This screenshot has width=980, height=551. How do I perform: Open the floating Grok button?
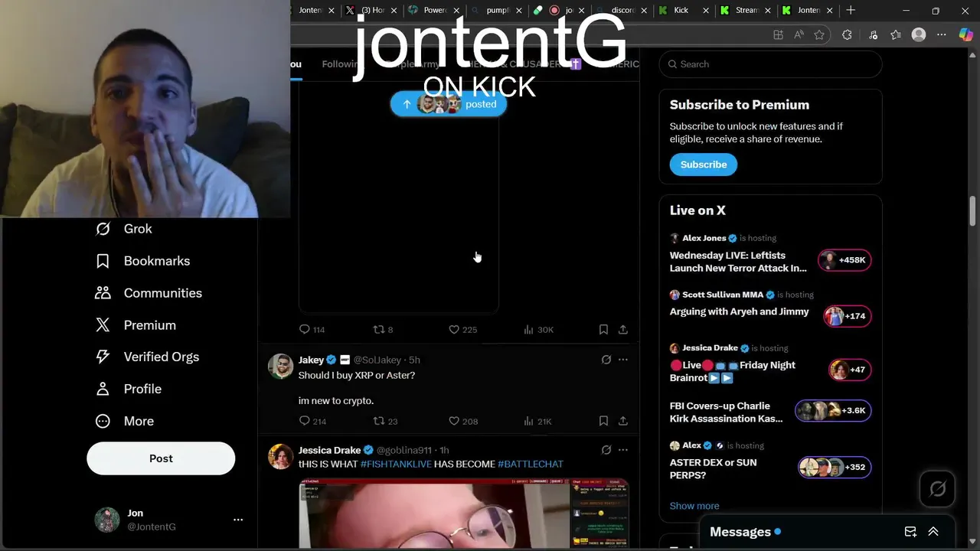938,489
